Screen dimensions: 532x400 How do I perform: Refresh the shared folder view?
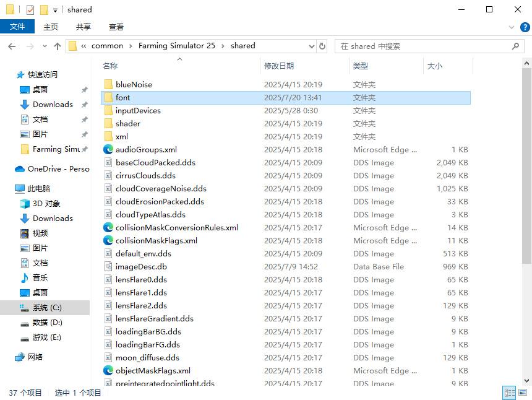point(322,46)
